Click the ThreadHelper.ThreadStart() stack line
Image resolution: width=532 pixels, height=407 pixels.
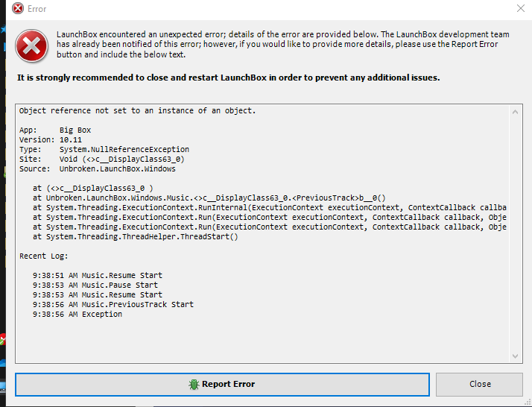tap(136, 236)
